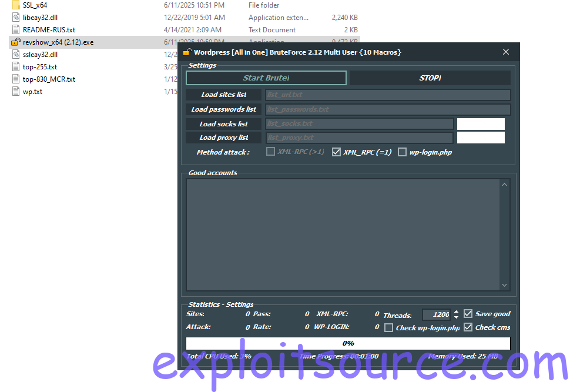Click the Load sites list button
Image resolution: width=570 pixels, height=392 pixels.
(223, 95)
